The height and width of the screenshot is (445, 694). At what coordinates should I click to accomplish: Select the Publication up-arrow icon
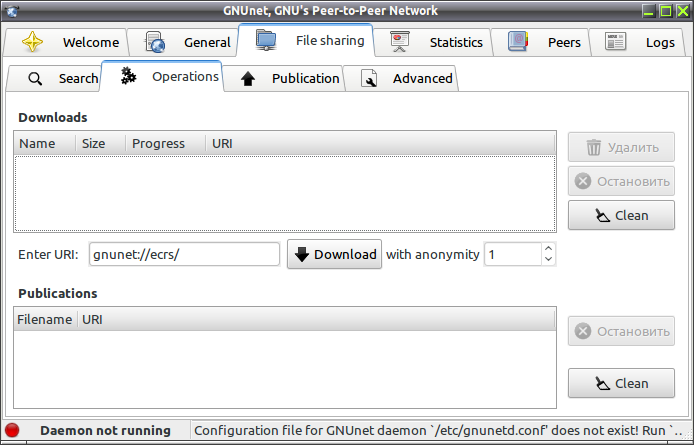(x=248, y=79)
